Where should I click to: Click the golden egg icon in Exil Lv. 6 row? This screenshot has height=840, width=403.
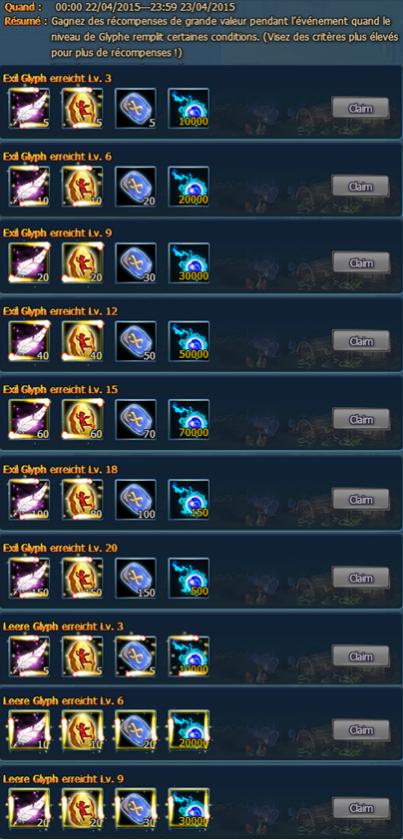[x=83, y=186]
